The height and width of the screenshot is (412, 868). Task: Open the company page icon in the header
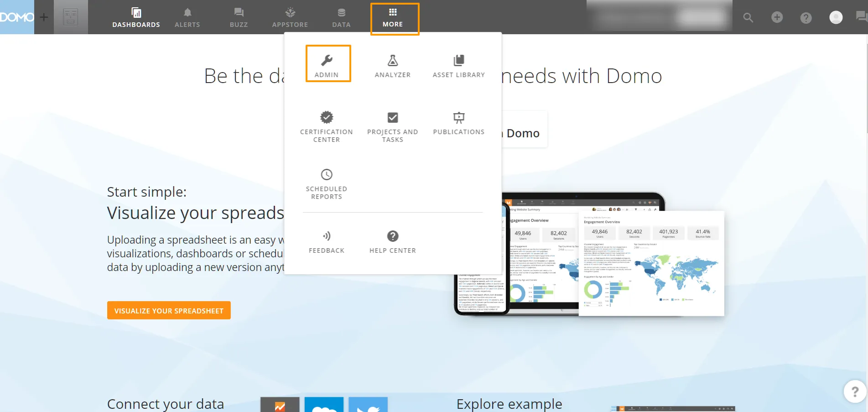(x=71, y=17)
